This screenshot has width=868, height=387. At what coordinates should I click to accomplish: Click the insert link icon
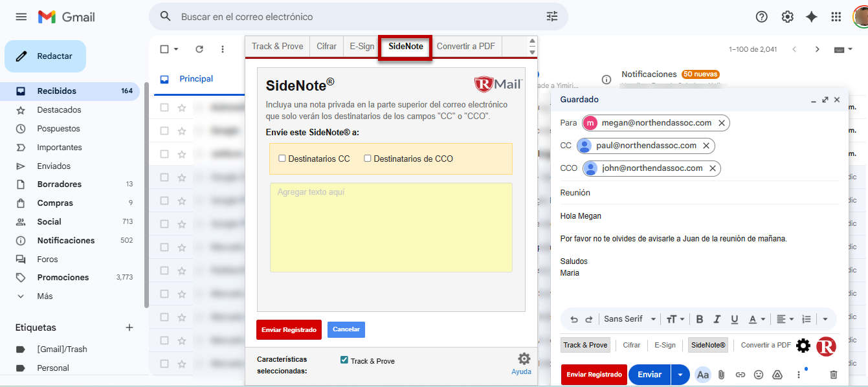pos(740,375)
